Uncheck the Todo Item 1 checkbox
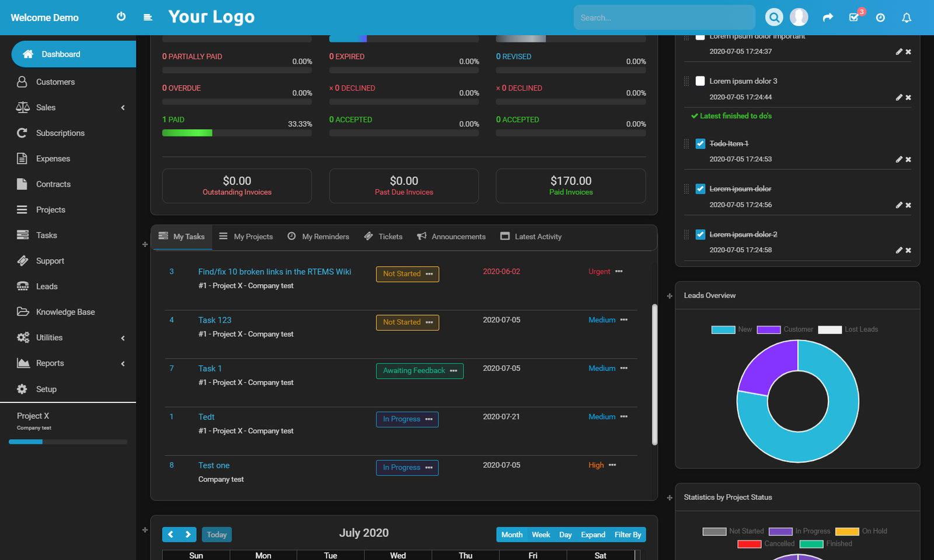Screen dimensions: 934x560 click(x=699, y=143)
